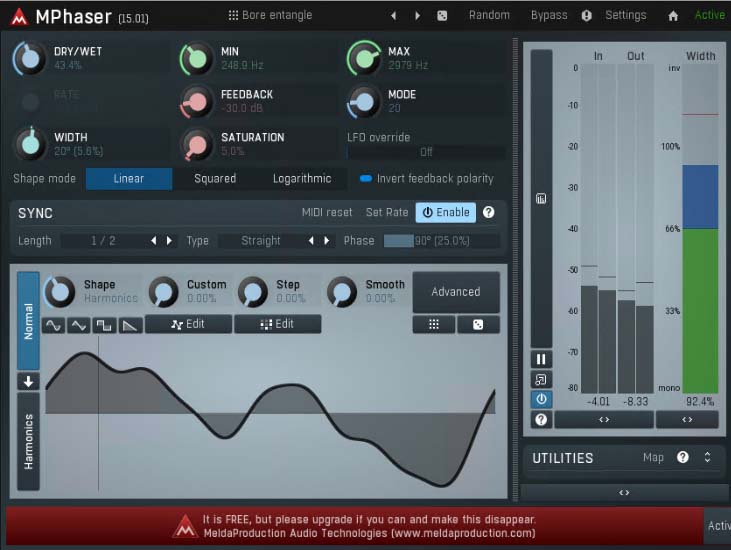This screenshot has height=550, width=731.
Task: Click the Custom morph knob
Action: tap(164, 292)
